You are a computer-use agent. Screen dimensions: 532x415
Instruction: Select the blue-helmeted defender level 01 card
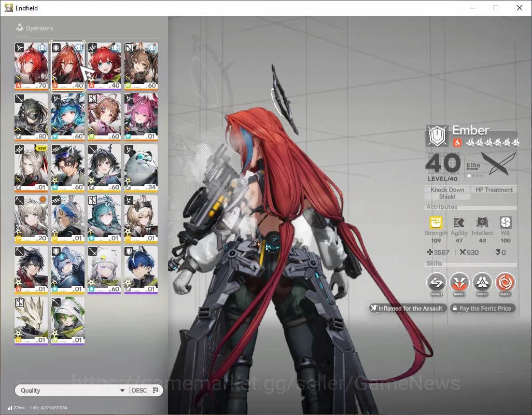pyautogui.click(x=67, y=270)
